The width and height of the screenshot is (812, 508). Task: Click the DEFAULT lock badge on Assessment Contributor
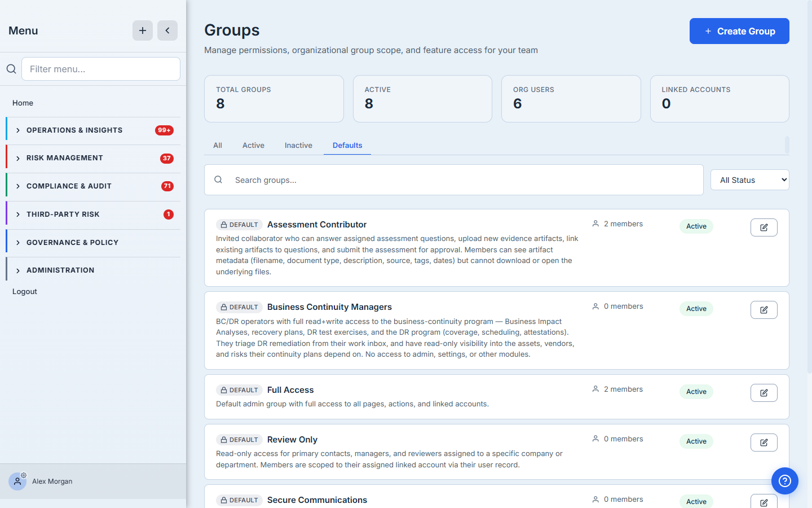click(x=239, y=225)
